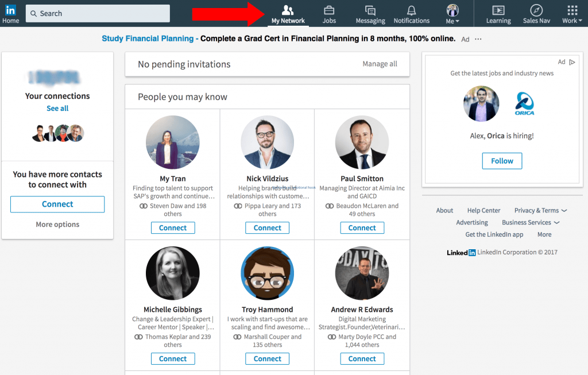Click inside the Search input field

click(98, 13)
